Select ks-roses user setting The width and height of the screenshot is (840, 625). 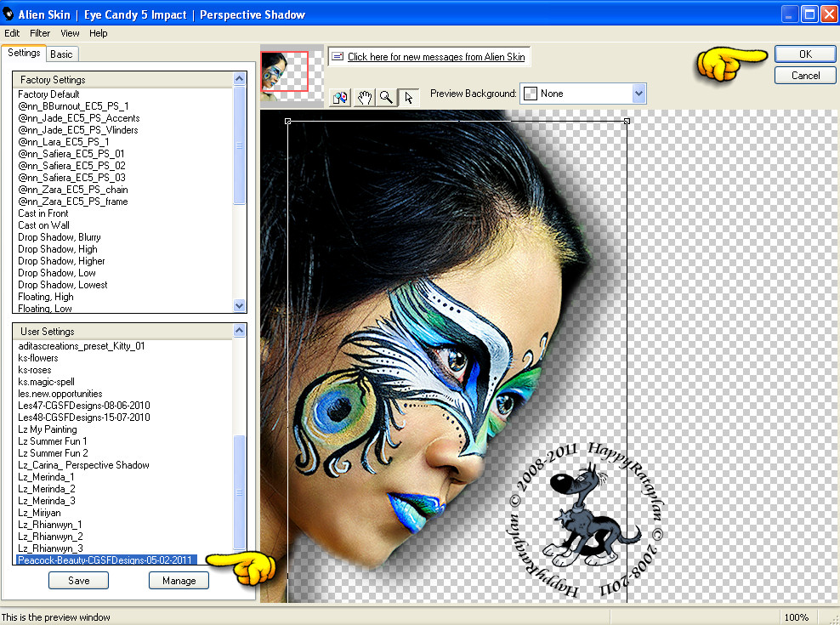pyautogui.click(x=35, y=370)
